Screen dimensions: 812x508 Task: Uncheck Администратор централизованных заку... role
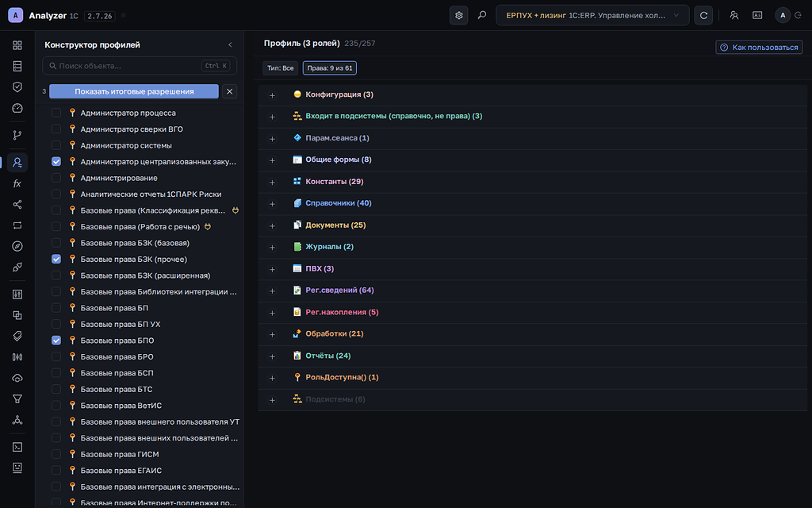(56, 162)
